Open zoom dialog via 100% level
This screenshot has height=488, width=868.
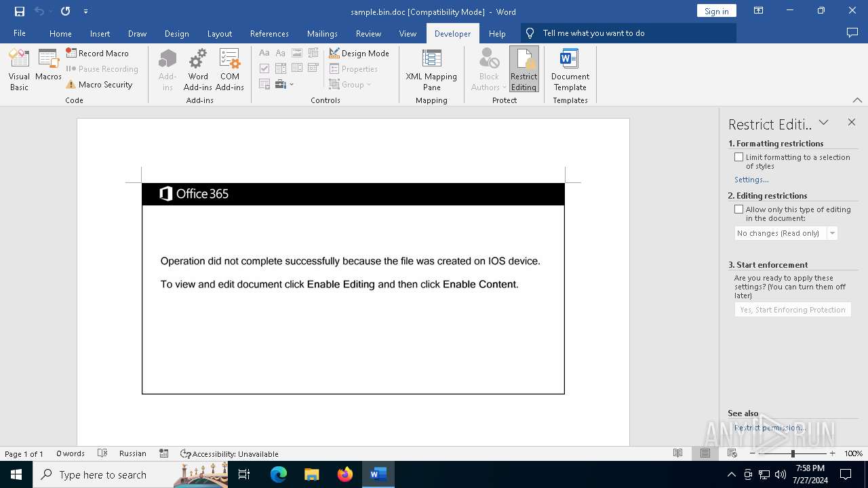[x=853, y=453]
